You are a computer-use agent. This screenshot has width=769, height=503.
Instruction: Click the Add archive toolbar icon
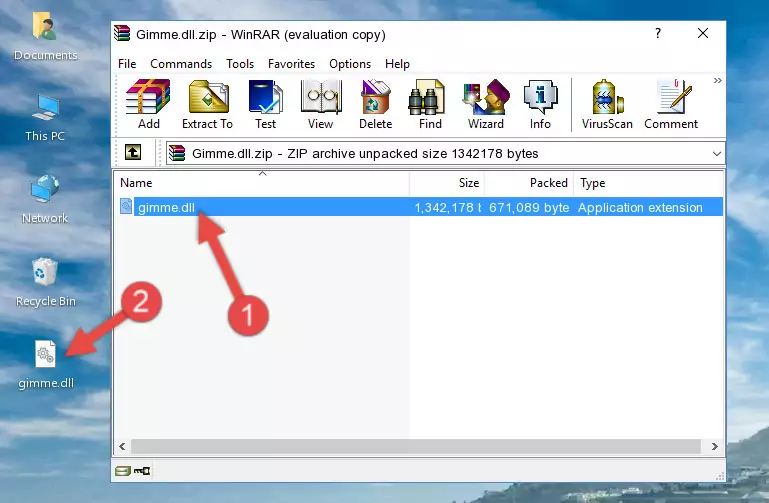click(148, 104)
